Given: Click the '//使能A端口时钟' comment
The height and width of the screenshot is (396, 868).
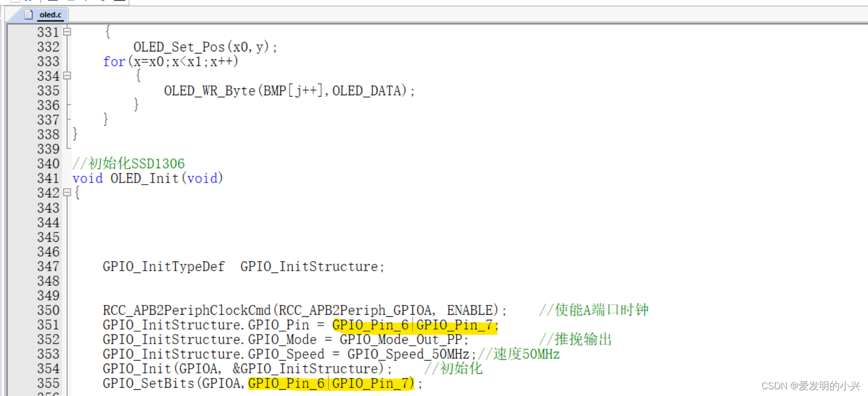Looking at the screenshot, I should (594, 310).
